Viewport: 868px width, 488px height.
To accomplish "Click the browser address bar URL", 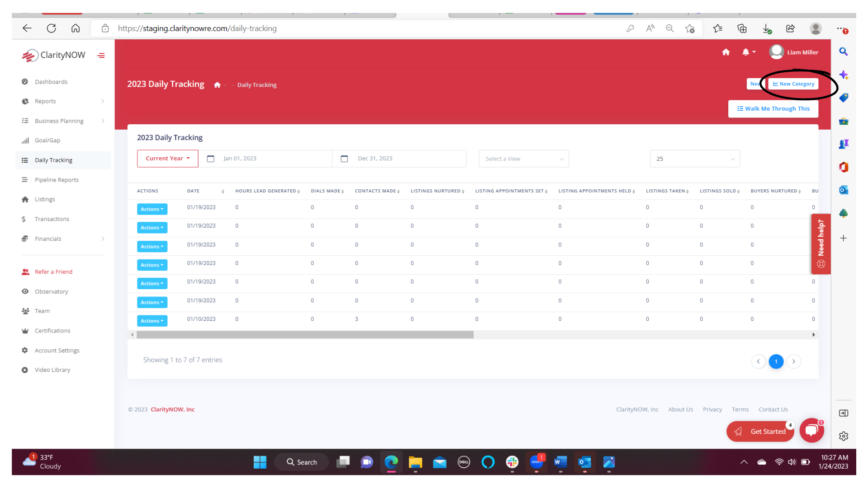I will coord(197,28).
